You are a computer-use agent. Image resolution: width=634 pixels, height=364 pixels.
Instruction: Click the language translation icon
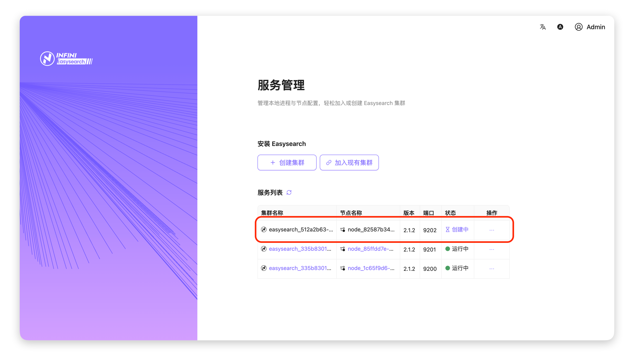542,27
